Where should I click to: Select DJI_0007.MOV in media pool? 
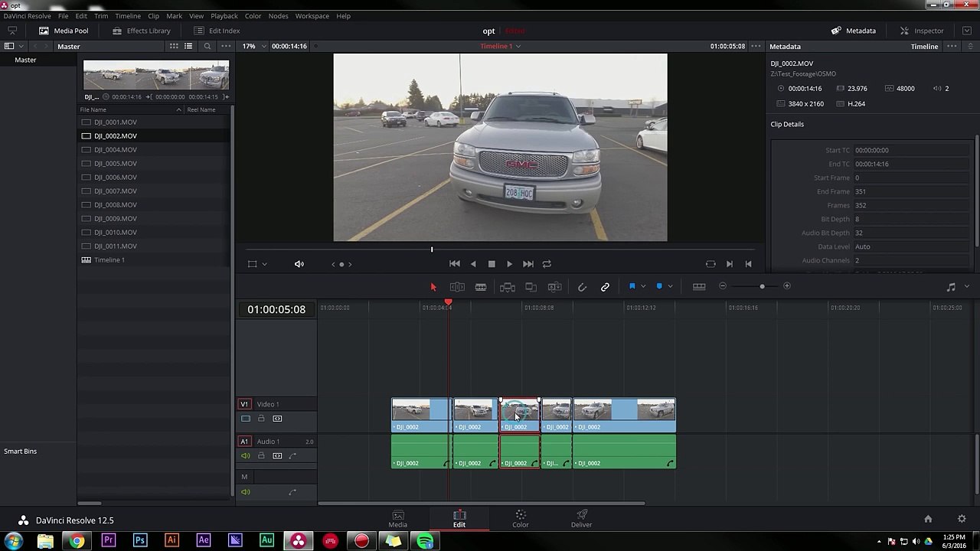tap(116, 191)
